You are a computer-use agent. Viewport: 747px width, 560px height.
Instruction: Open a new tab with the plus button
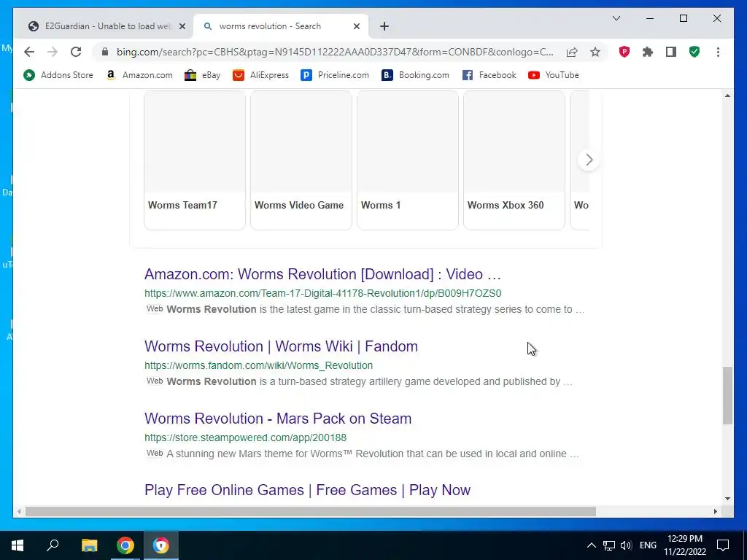pyautogui.click(x=384, y=26)
